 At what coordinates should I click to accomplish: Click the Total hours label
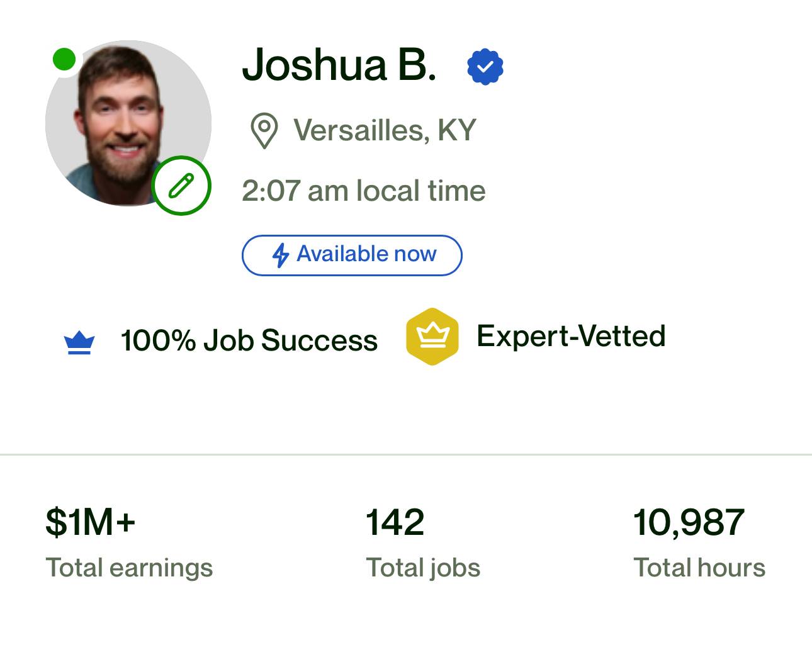(699, 568)
